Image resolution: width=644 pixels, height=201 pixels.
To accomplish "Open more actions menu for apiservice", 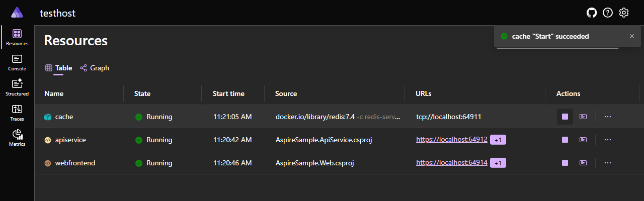I will pyautogui.click(x=608, y=140).
